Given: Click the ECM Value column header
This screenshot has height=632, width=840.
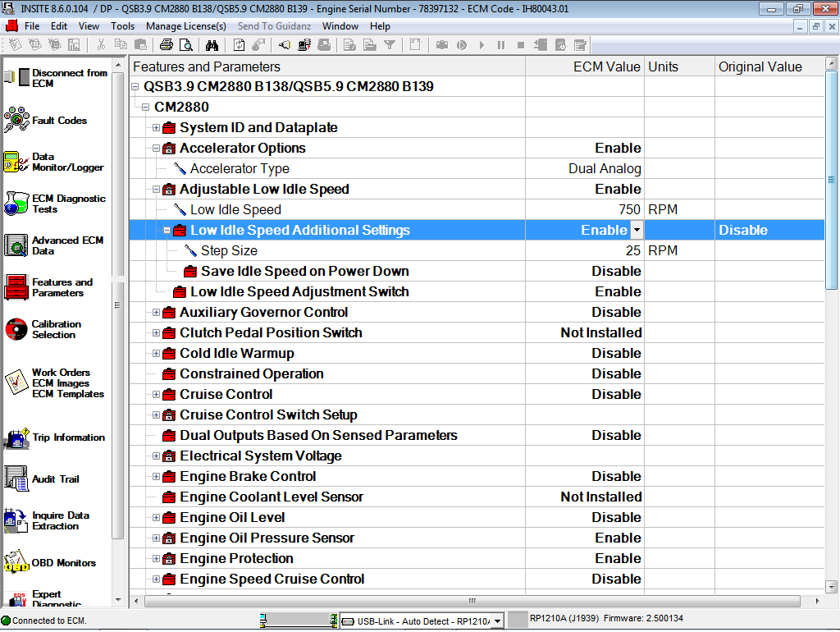Looking at the screenshot, I should [x=585, y=66].
